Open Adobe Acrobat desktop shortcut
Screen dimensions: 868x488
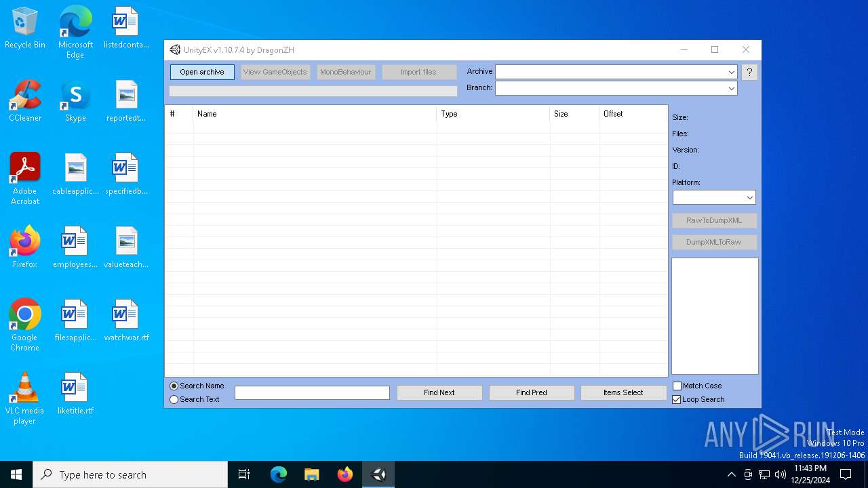[25, 179]
